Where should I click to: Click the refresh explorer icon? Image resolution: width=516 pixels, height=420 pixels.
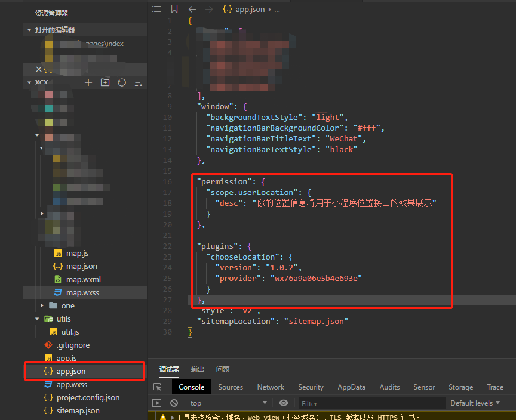coord(122,82)
